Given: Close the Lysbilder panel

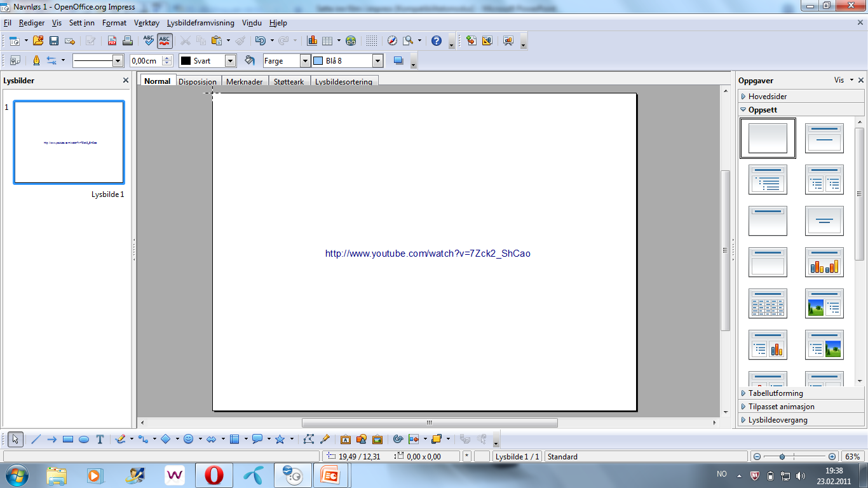Looking at the screenshot, I should coord(126,81).
